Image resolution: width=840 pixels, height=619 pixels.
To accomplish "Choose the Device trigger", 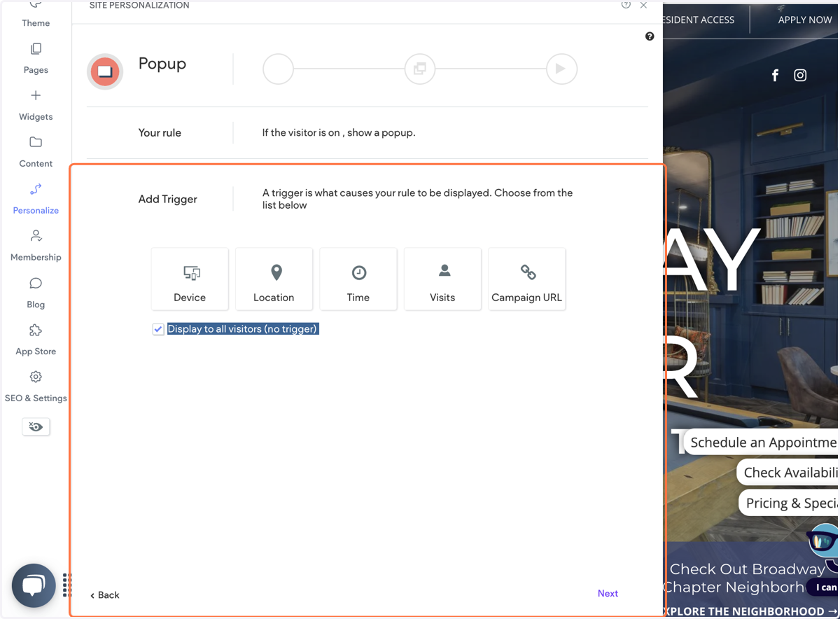I will [x=190, y=279].
